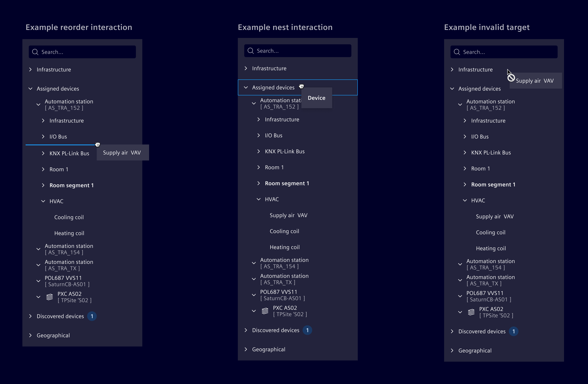This screenshot has width=588, height=384.
Task: Click search magnifier icon in reorder panel
Action: click(x=35, y=52)
